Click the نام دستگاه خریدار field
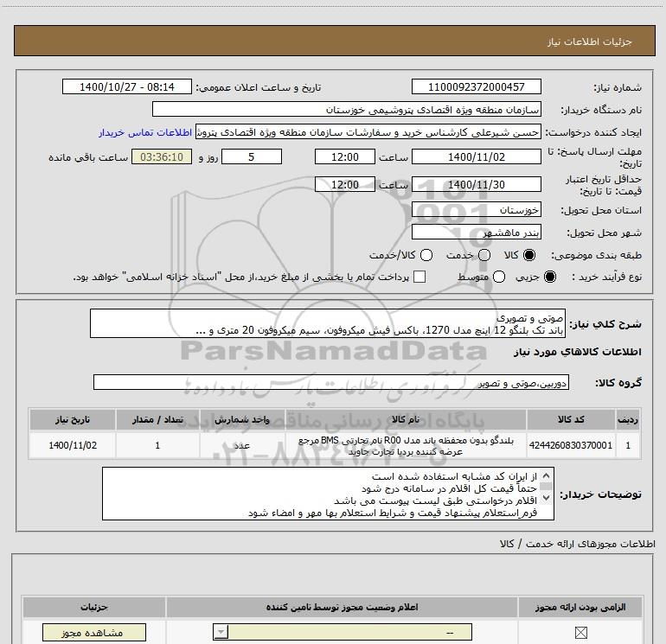666x644 pixels. click(x=347, y=110)
